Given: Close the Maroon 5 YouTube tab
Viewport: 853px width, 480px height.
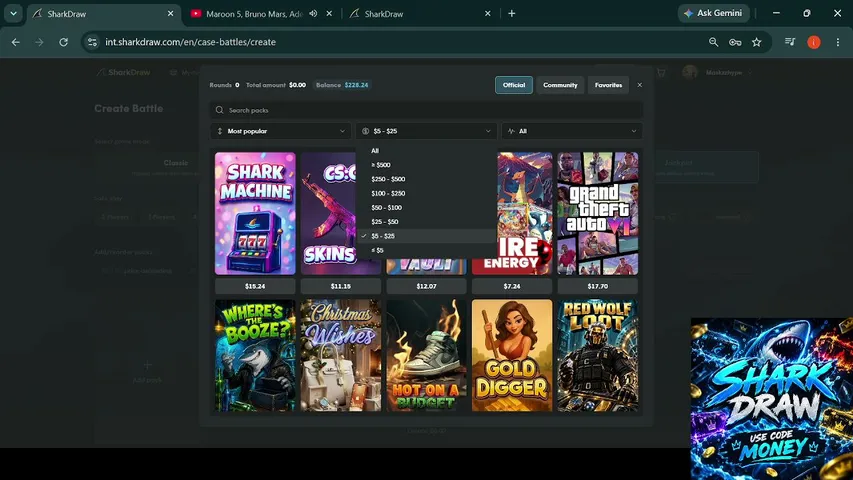Looking at the screenshot, I should [329, 14].
